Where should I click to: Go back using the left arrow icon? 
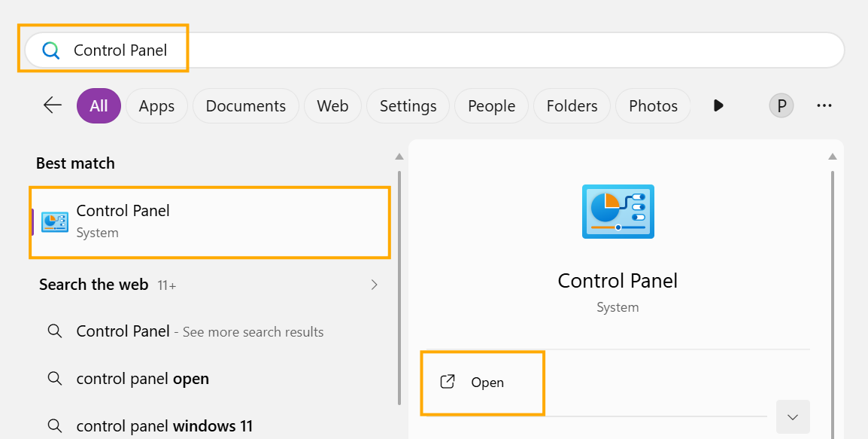tap(52, 105)
